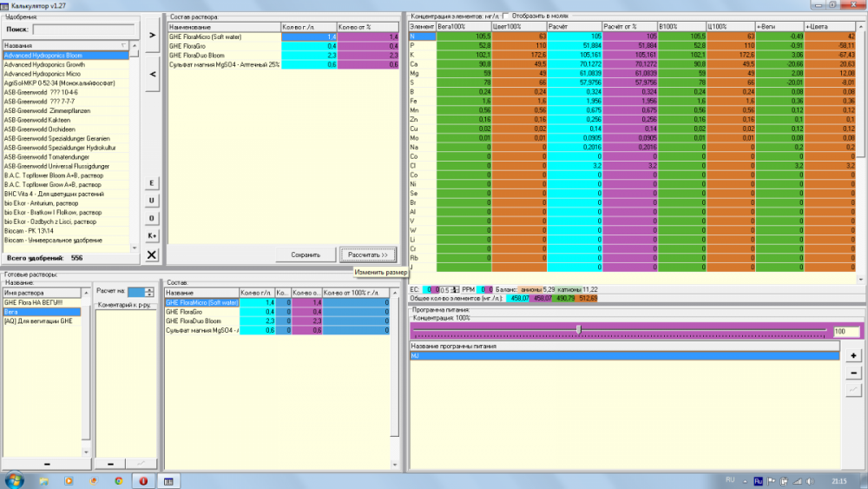Add a nutrition program with the plus button

pos(853,355)
